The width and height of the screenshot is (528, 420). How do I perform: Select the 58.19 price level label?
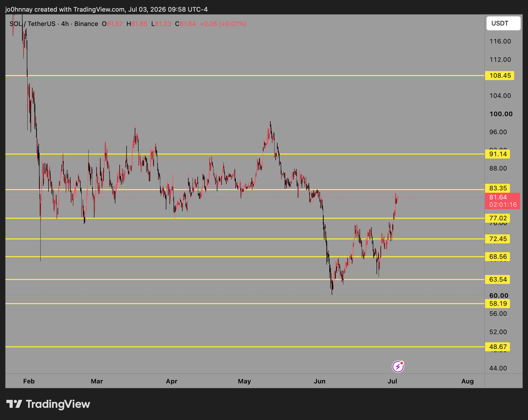498,303
